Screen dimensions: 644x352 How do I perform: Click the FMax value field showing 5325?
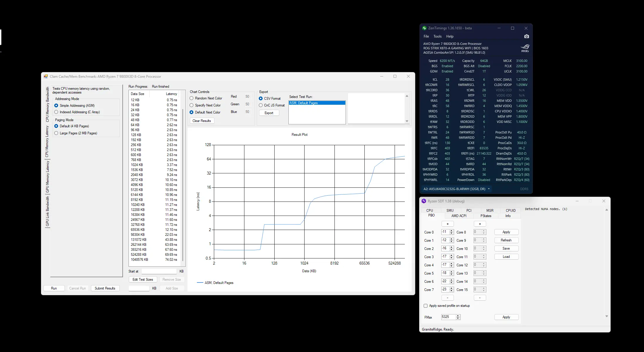449,317
